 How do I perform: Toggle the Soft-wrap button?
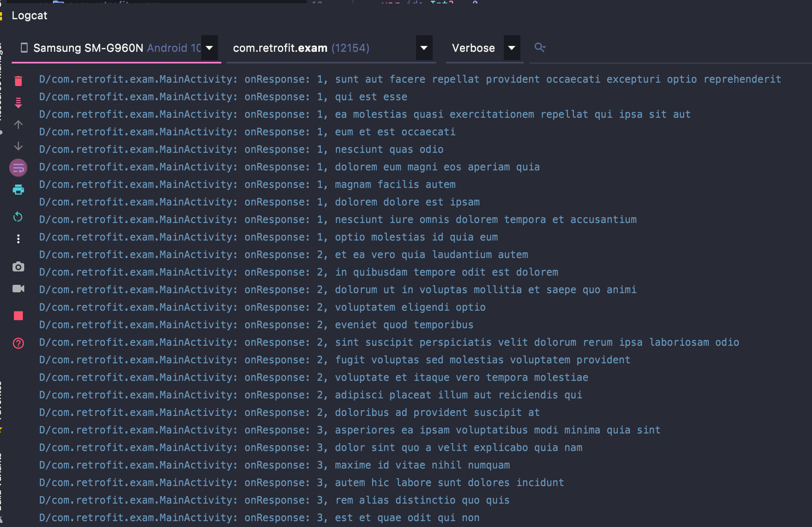(18, 168)
